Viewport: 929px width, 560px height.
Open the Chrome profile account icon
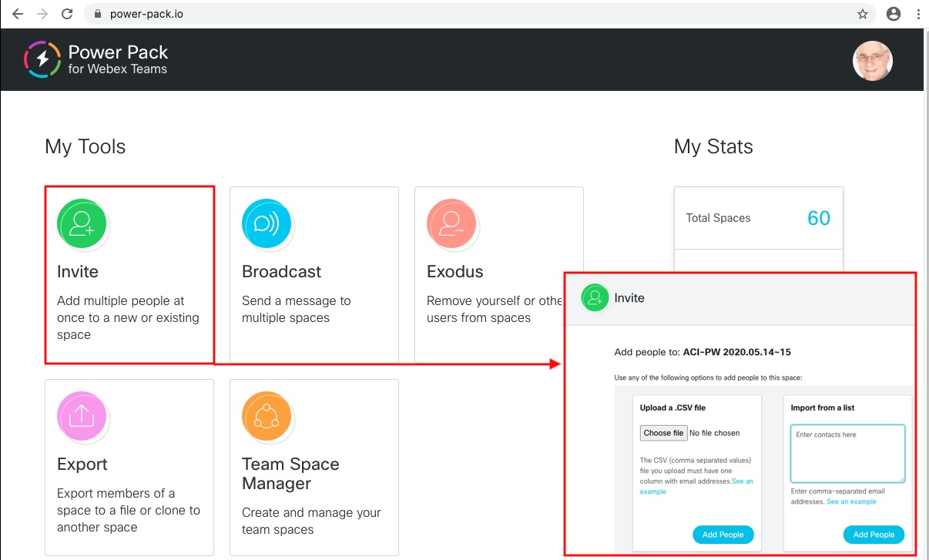pos(894,14)
